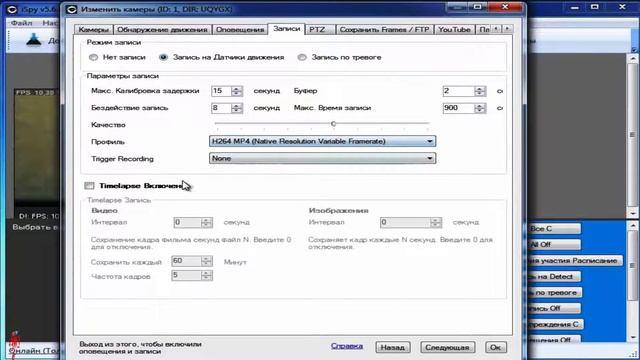Click the 'Расписание' button in iSpy panel
Viewport: 640px width, 360px height.
pos(575,260)
